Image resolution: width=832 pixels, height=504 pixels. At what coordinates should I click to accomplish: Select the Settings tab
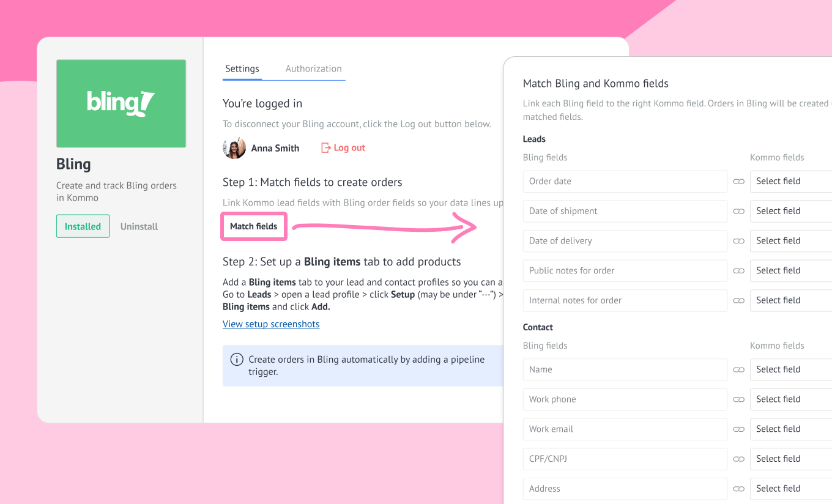(x=242, y=69)
